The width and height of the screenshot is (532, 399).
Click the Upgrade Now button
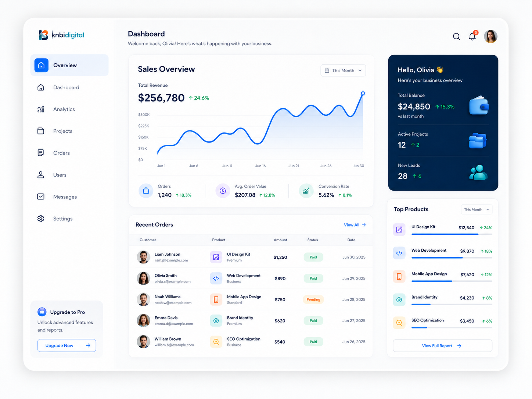pyautogui.click(x=66, y=345)
